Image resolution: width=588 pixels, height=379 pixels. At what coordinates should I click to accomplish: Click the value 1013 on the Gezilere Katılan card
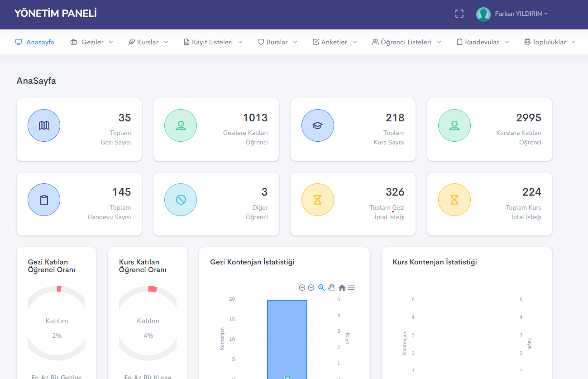pyautogui.click(x=255, y=118)
